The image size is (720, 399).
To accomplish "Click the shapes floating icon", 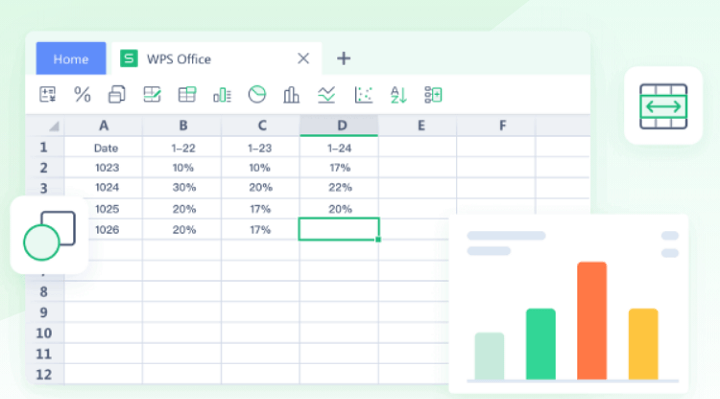I will click(49, 236).
